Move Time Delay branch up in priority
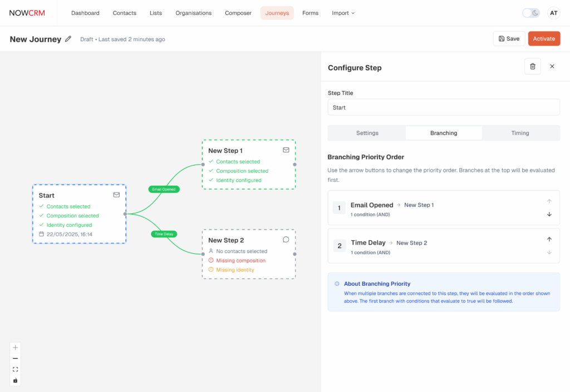Viewport: 570px width, 392px height. coord(549,239)
